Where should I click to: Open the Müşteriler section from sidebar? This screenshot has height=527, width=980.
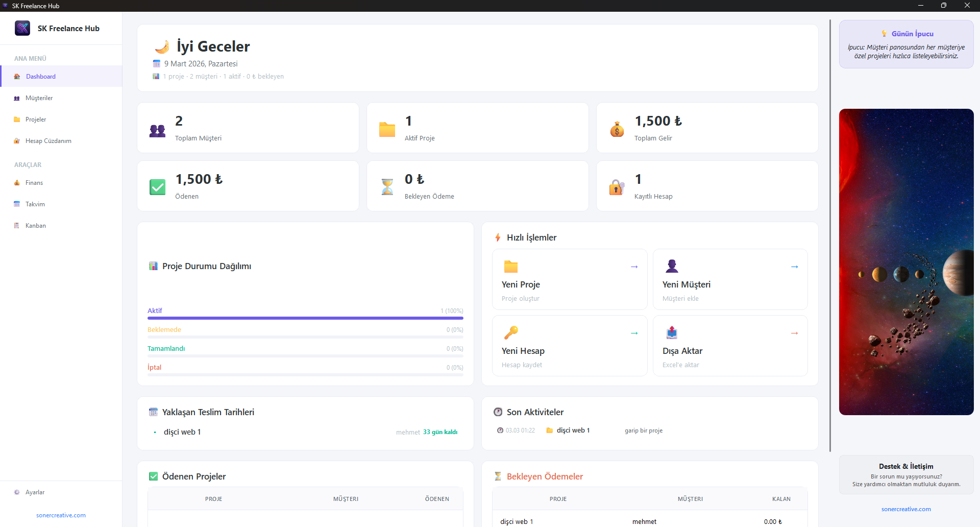click(x=40, y=98)
